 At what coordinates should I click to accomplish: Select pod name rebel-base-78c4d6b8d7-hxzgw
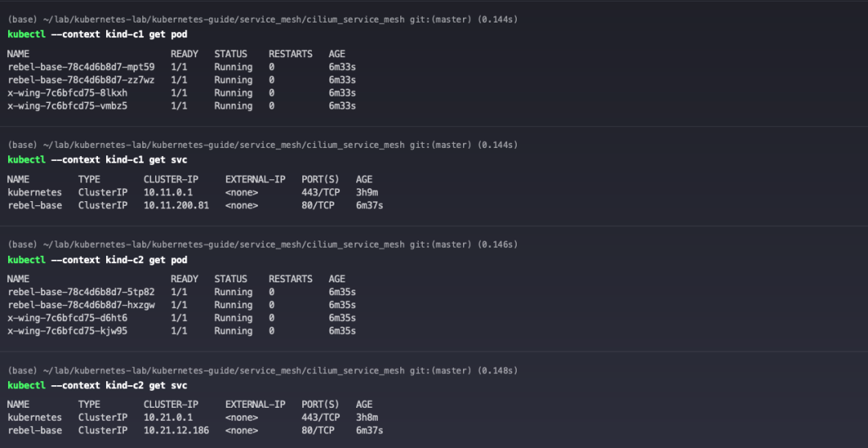coord(81,305)
